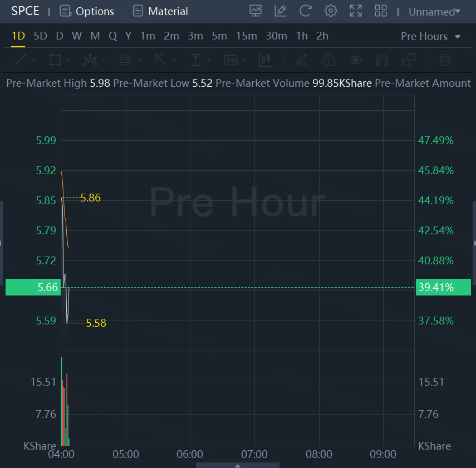The width and height of the screenshot is (476, 468).
Task: Expand the bottom panel collapse arrow
Action: [238, 465]
